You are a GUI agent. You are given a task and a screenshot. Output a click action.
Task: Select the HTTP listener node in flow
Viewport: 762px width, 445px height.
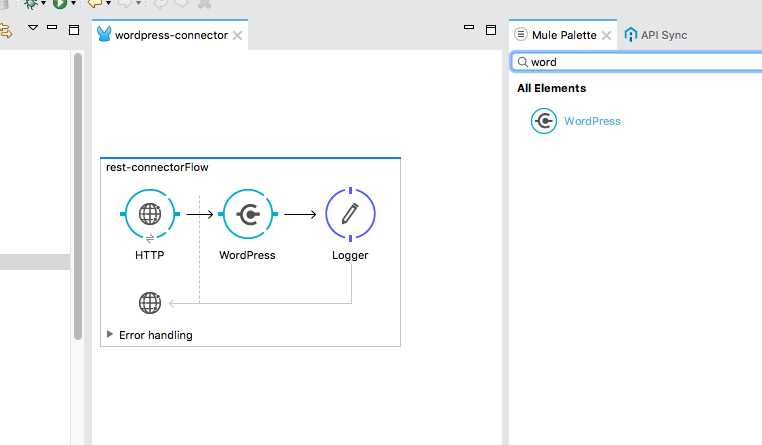[150, 213]
